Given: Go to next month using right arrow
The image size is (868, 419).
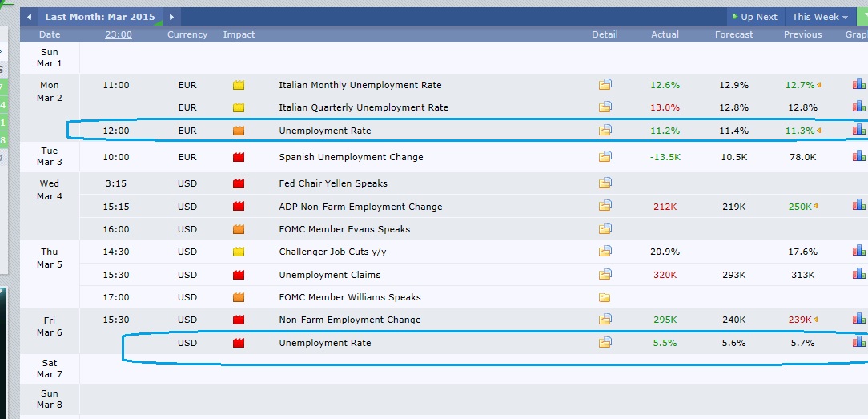Looking at the screenshot, I should coord(171,16).
